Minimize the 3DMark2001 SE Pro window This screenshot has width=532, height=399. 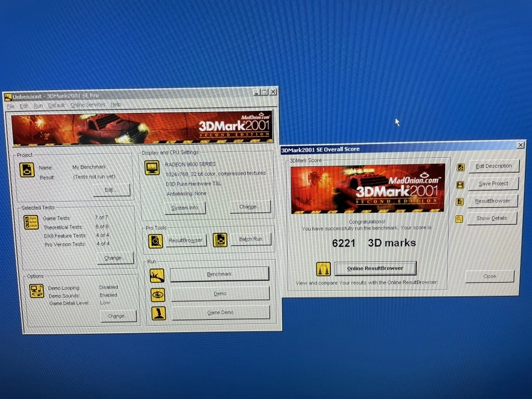(257, 92)
